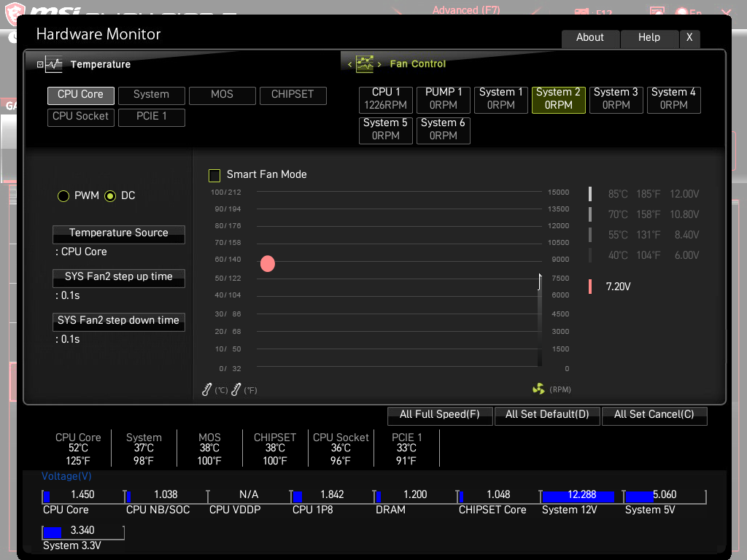Click the CPU NB/SOC voltage value 1.038
This screenshot has height=560, width=747.
[x=166, y=495]
